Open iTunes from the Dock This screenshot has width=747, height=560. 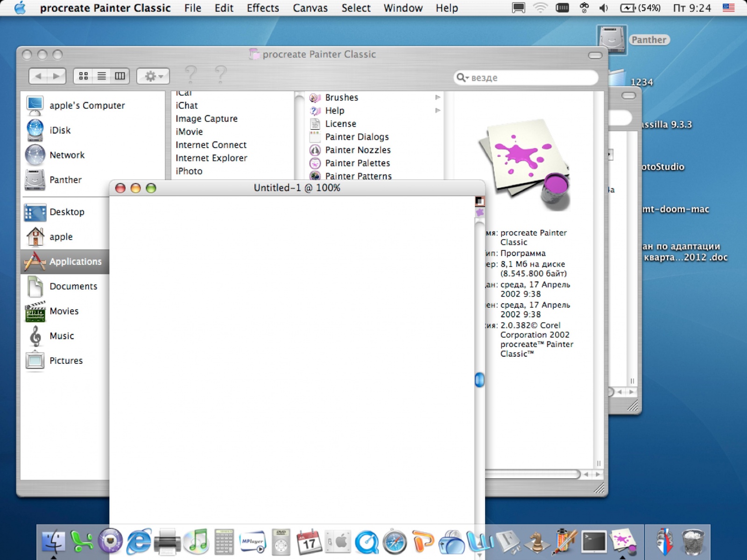tap(196, 542)
